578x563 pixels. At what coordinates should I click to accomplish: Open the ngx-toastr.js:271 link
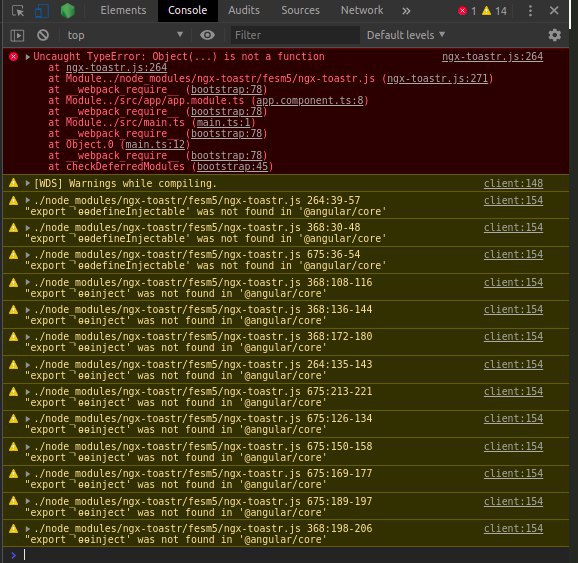pyautogui.click(x=437, y=79)
